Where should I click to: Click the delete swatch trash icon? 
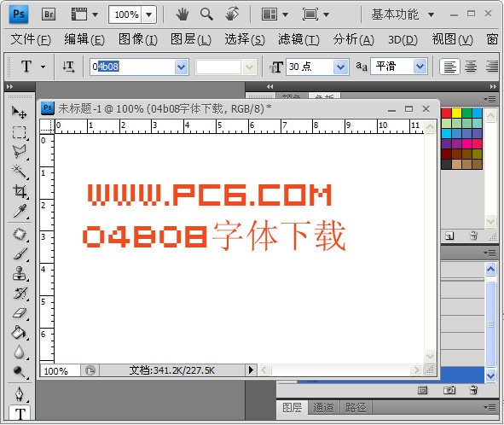[x=473, y=236]
